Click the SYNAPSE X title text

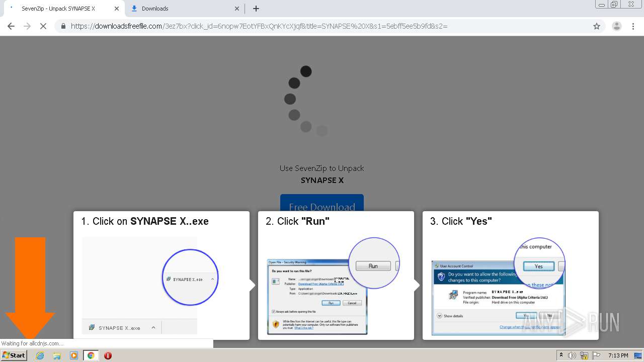point(322,180)
